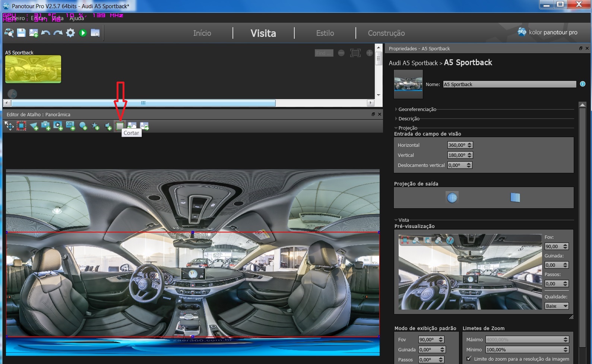Adjust the preview Fov stepper
The image size is (592, 364).
pos(566,246)
